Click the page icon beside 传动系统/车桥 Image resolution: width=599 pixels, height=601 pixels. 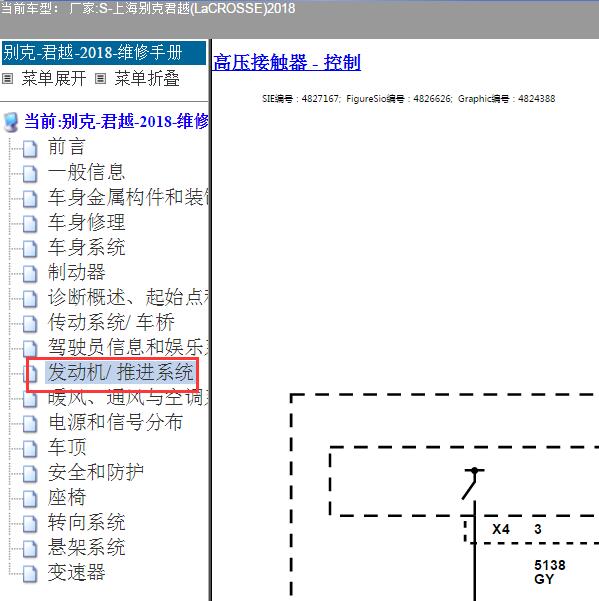coord(30,324)
